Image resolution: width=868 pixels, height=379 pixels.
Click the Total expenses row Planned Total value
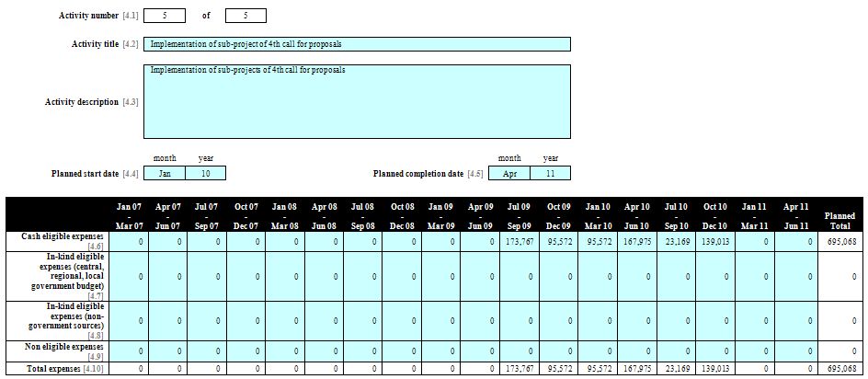click(839, 369)
